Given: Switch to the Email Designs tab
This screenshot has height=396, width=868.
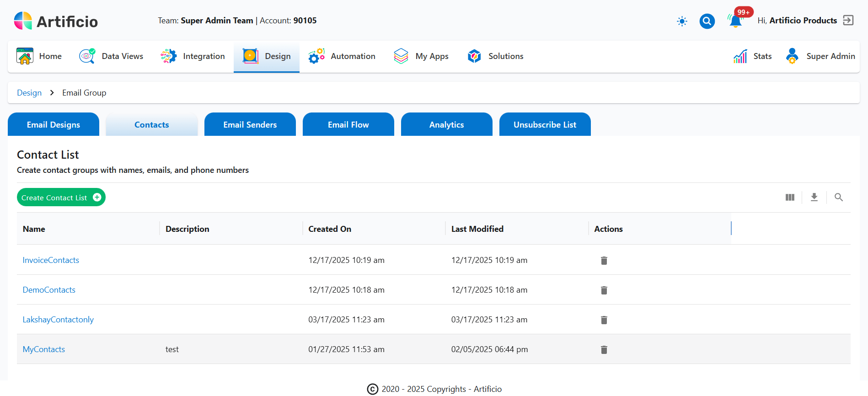Looking at the screenshot, I should click(54, 124).
